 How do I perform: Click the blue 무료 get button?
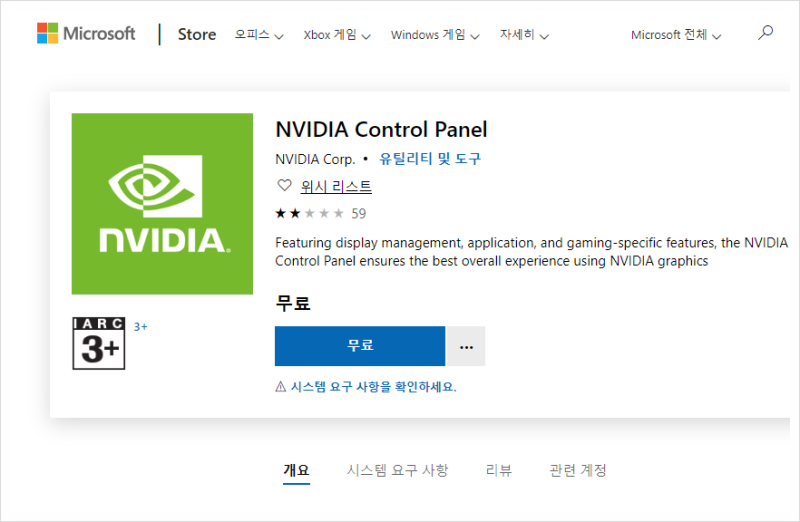coord(360,346)
